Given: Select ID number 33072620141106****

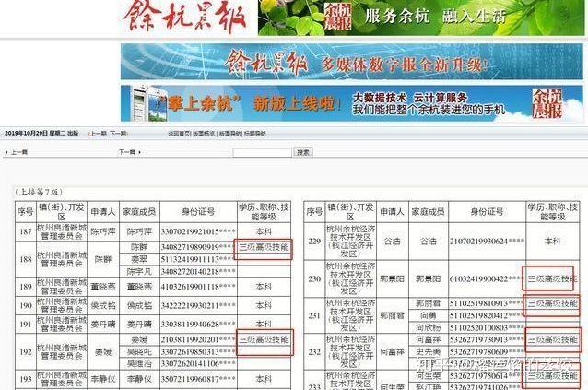Looking at the screenshot, I should tap(198, 363).
